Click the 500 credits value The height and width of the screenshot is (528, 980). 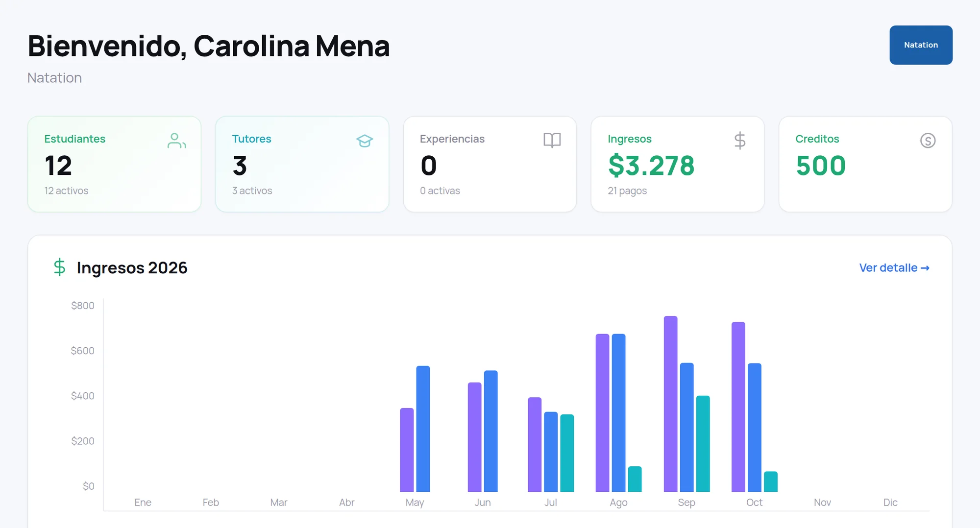coord(821,166)
